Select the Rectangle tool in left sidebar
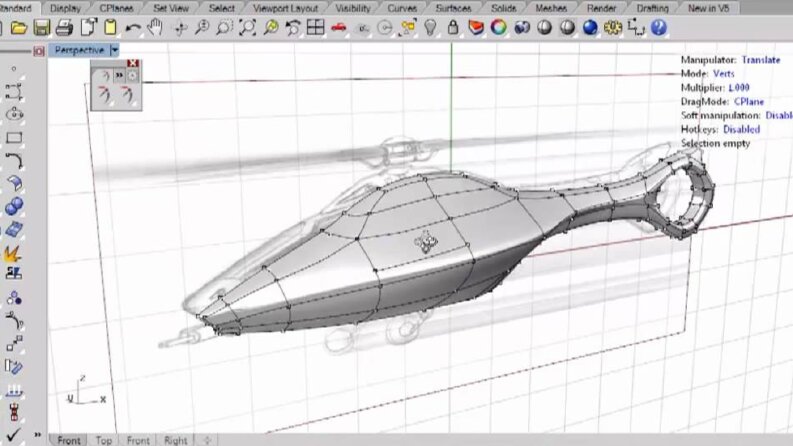 click(x=14, y=138)
